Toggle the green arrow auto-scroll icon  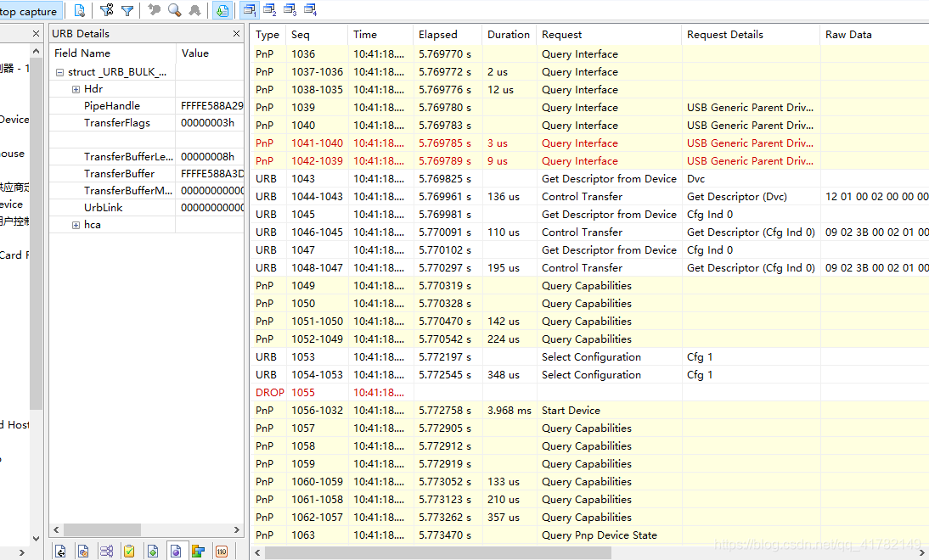[222, 10]
